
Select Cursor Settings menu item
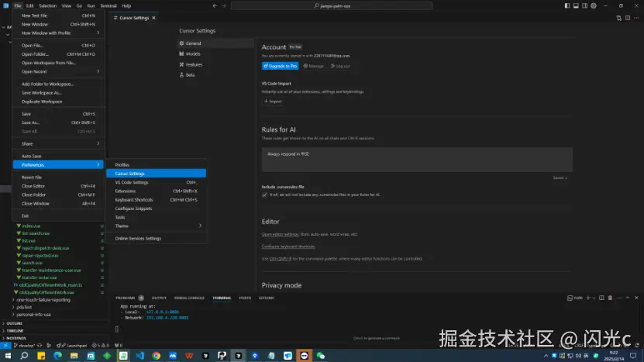(x=156, y=174)
